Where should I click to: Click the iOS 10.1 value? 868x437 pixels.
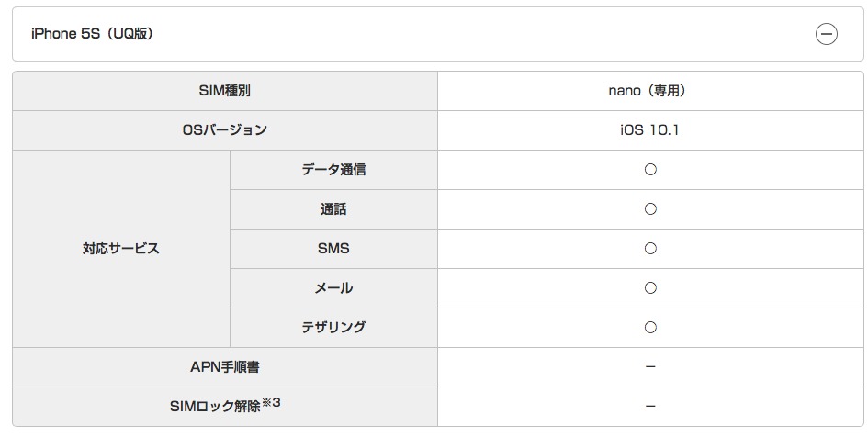point(650,130)
